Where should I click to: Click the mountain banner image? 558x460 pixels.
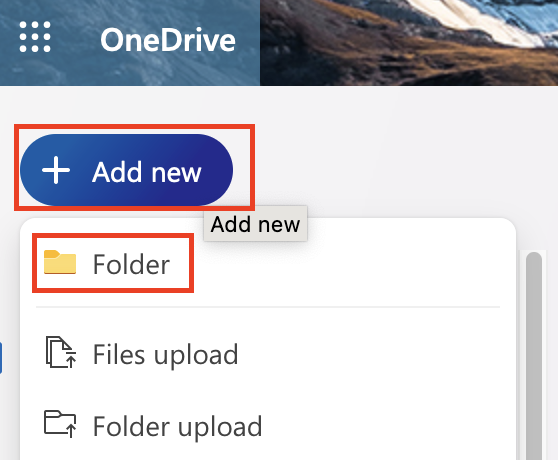(x=409, y=43)
